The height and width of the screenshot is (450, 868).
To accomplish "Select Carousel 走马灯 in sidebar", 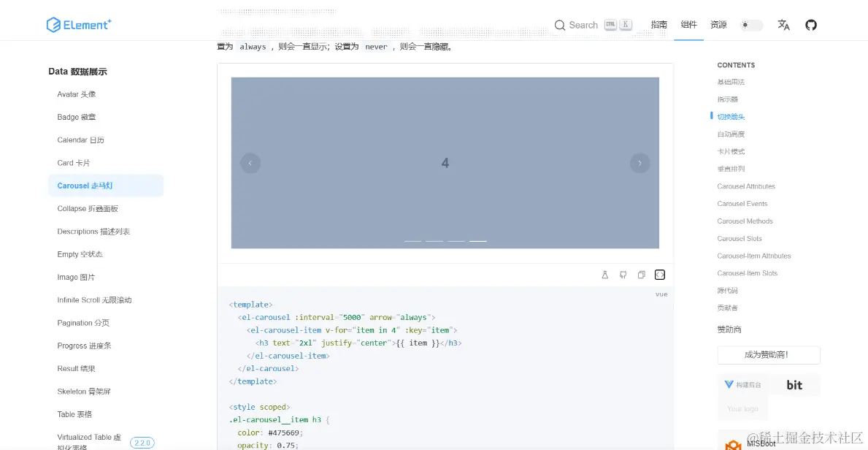I will point(106,186).
